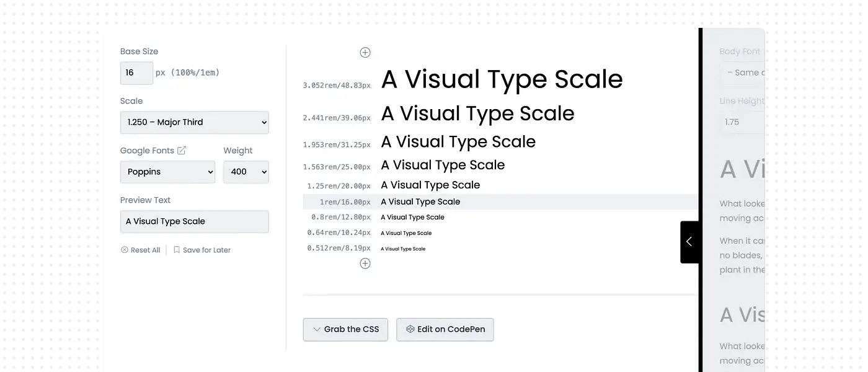
Task: Open the Scale dropdown showing Major Third
Action: (x=194, y=122)
